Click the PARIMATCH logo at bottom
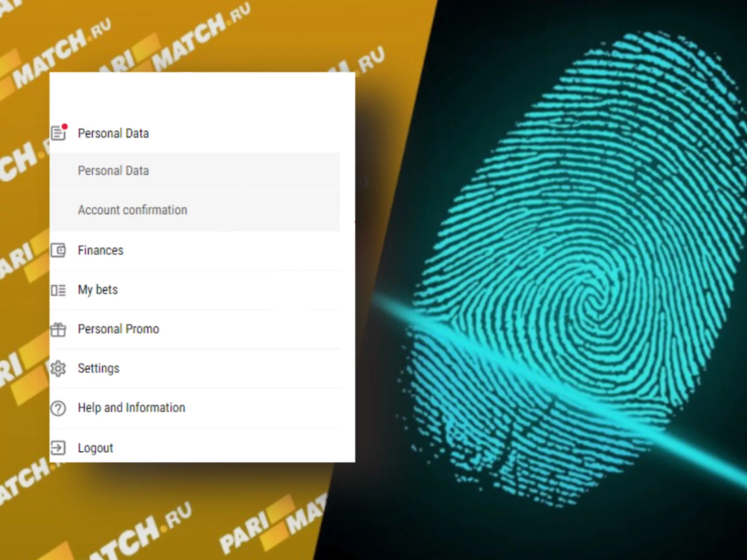747x560 pixels. tap(272, 523)
